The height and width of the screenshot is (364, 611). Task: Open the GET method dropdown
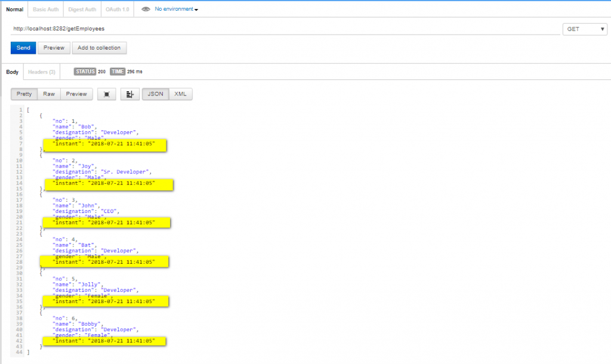[584, 29]
